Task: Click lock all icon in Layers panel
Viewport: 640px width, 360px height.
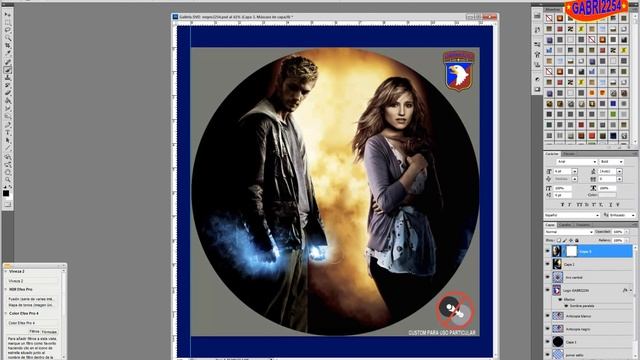Action: [577, 240]
